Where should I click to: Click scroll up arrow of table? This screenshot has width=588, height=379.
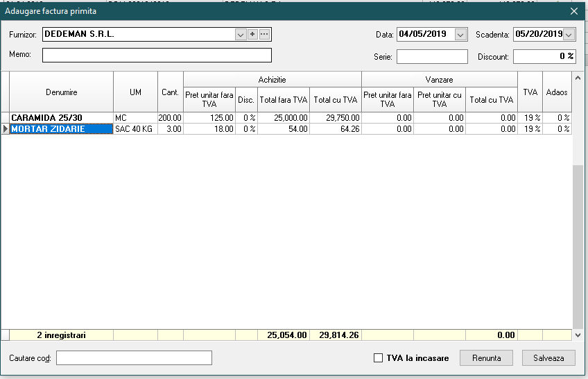pyautogui.click(x=578, y=76)
